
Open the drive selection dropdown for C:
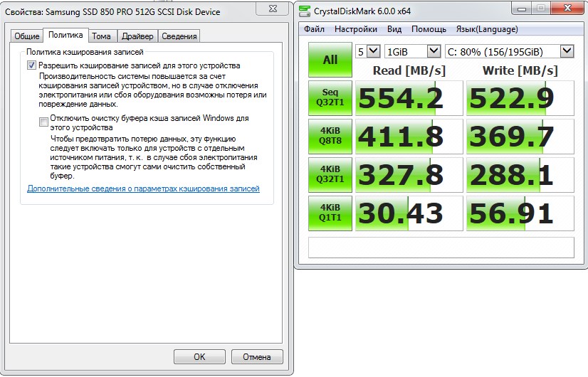(x=509, y=51)
